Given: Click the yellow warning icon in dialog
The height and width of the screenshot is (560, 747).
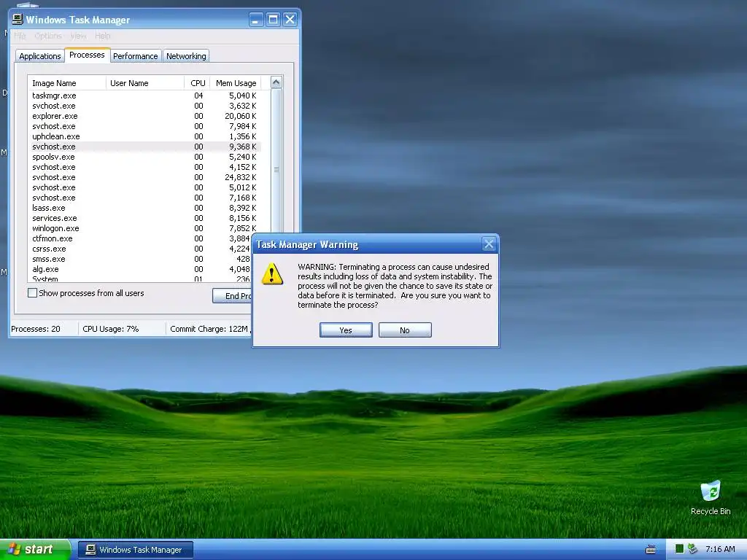Looking at the screenshot, I should pyautogui.click(x=273, y=274).
